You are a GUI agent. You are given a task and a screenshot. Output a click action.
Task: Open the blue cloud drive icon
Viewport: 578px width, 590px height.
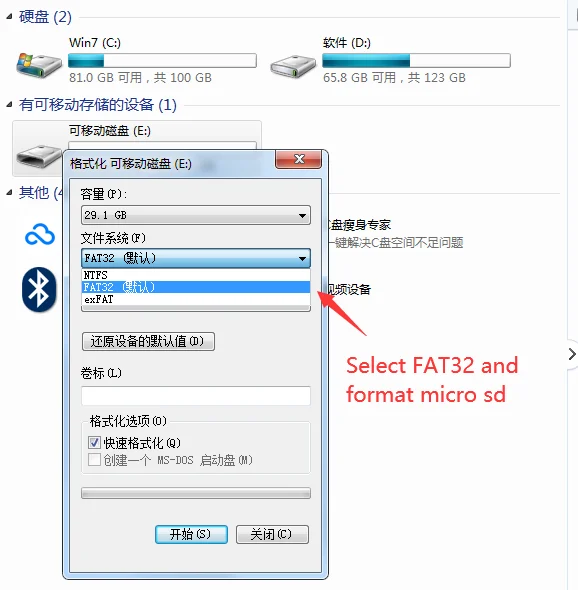(x=40, y=234)
